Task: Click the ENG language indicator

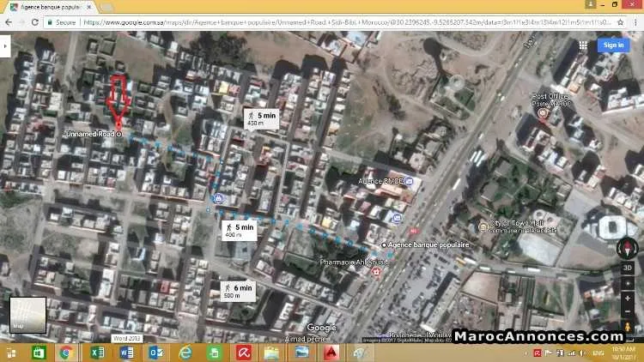Action: point(598,353)
